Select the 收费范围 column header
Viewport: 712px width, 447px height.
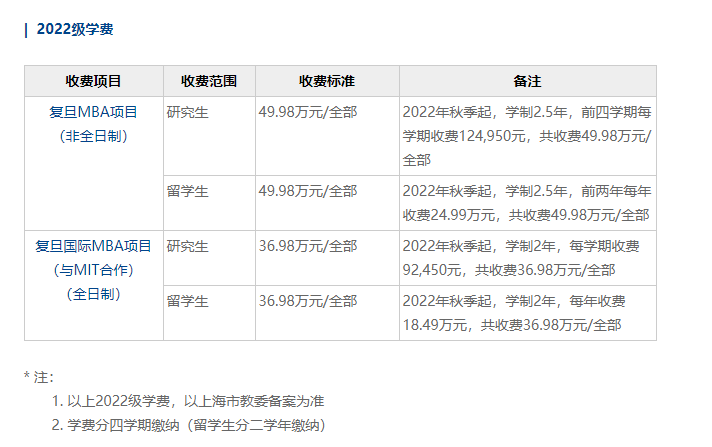209,81
